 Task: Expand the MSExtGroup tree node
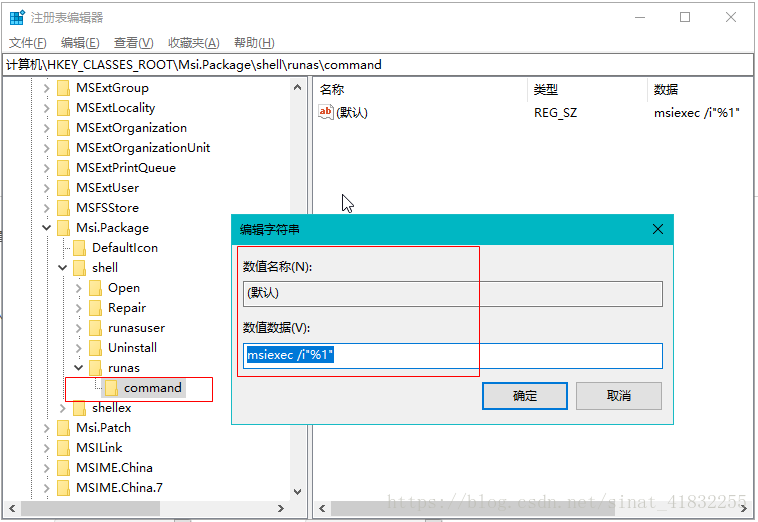[46, 88]
